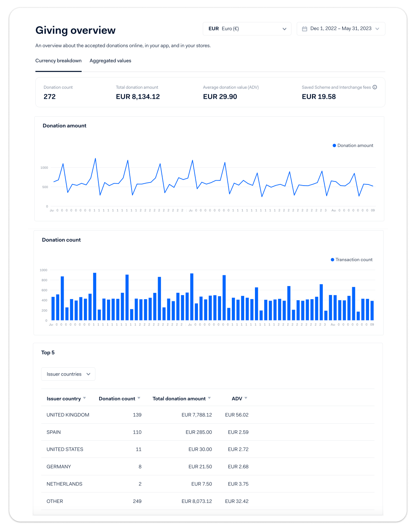Select the OTHER row label
The width and height of the screenshot is (416, 532).
(55, 501)
